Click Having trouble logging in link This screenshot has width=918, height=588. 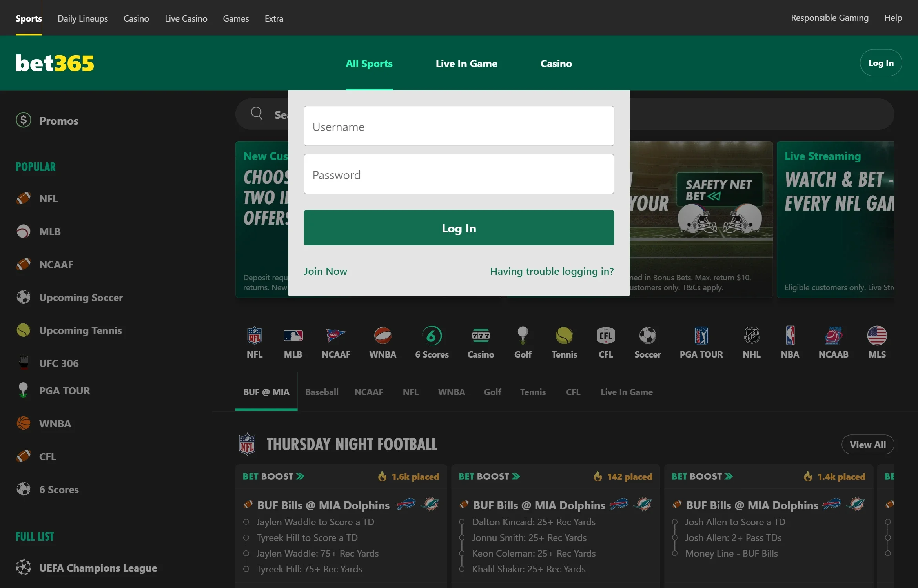tap(552, 271)
